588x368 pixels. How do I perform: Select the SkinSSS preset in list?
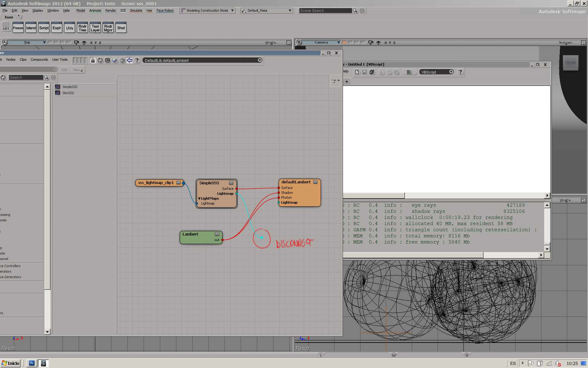point(68,93)
